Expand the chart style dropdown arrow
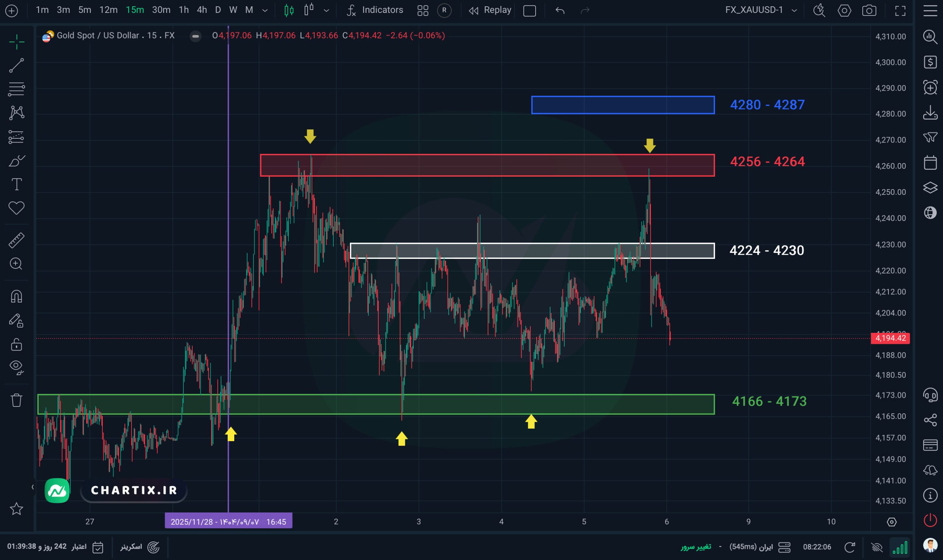943x560 pixels. [326, 10]
